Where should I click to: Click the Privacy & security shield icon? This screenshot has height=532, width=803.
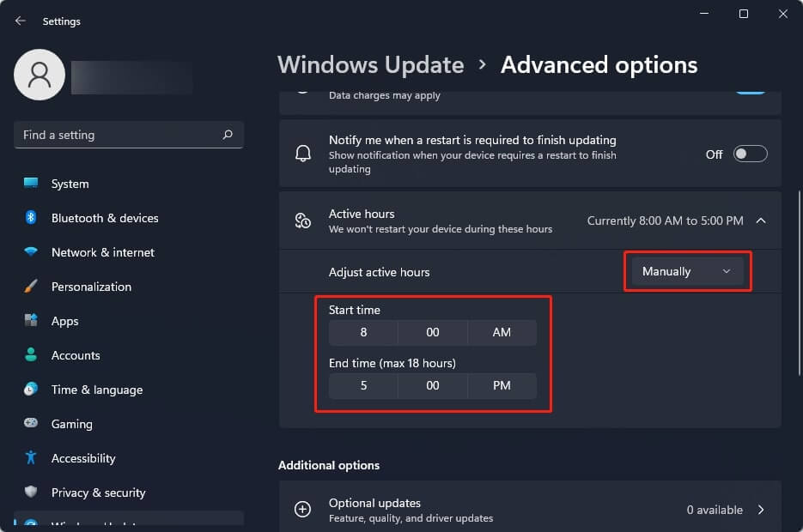pos(31,493)
